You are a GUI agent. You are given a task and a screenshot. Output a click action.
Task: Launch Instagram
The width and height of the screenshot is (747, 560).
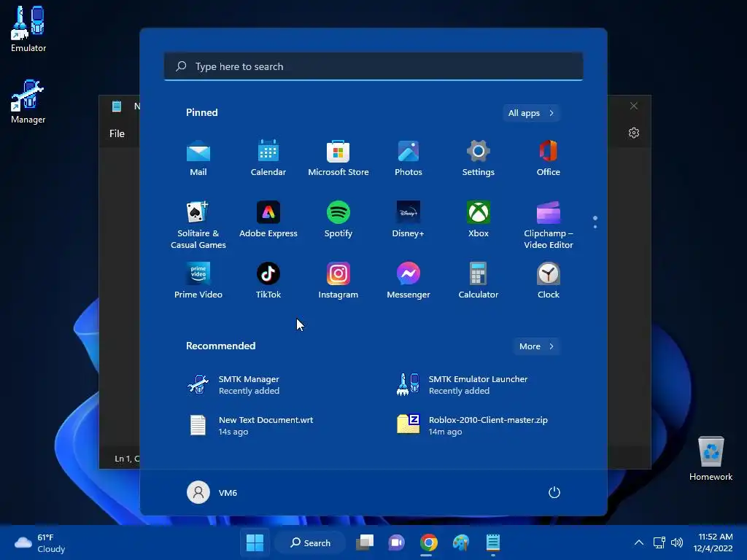coord(338,281)
